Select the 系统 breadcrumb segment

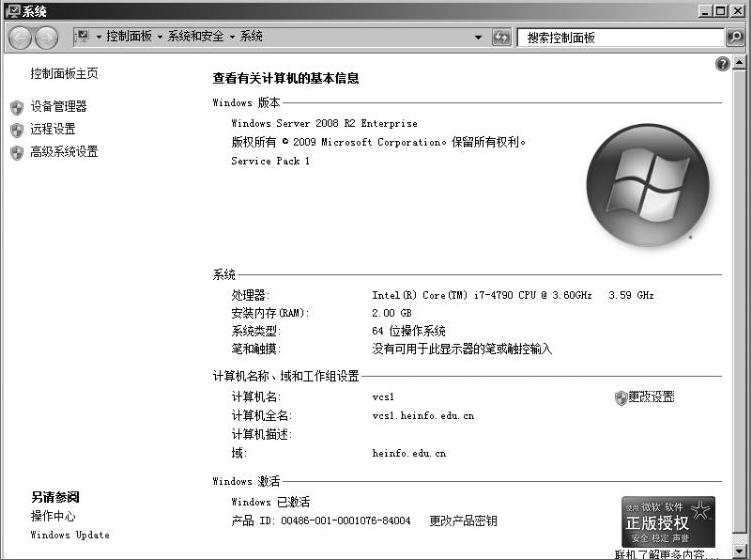251,36
